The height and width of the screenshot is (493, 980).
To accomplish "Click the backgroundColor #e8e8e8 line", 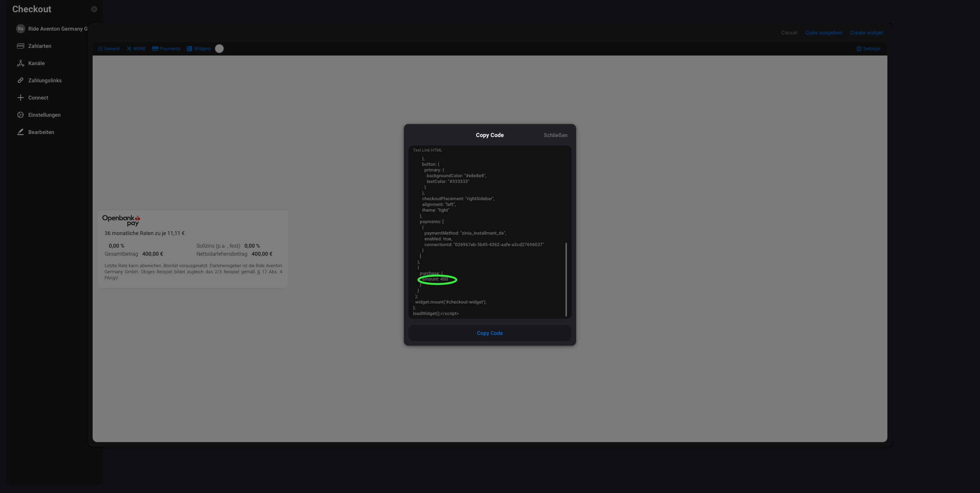I will tap(456, 176).
